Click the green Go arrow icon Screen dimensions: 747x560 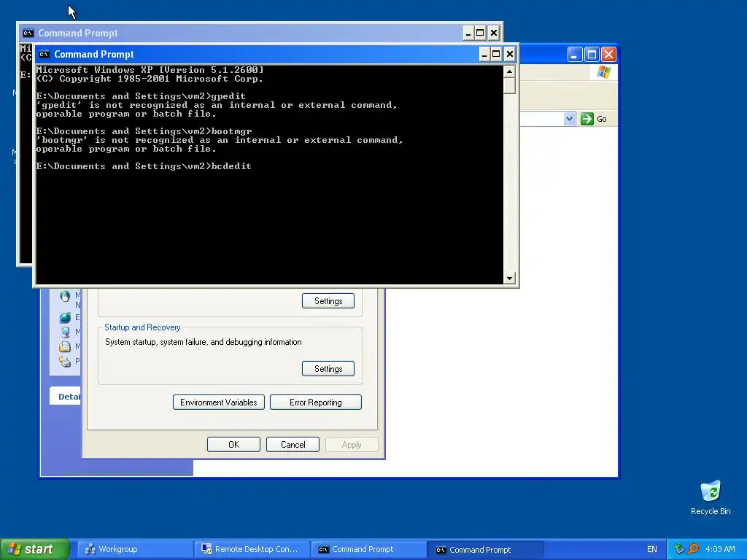(587, 119)
